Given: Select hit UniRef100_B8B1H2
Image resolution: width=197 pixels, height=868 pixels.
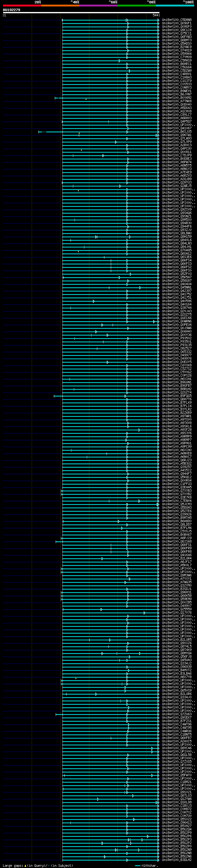Looking at the screenshot, I should pos(176,389).
